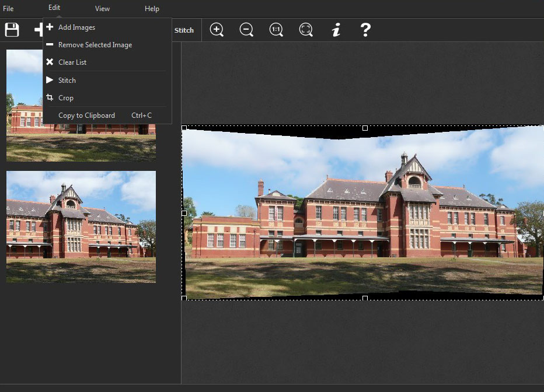The width and height of the screenshot is (544, 392).
Task: Open help using the question mark icon
Action: (365, 30)
